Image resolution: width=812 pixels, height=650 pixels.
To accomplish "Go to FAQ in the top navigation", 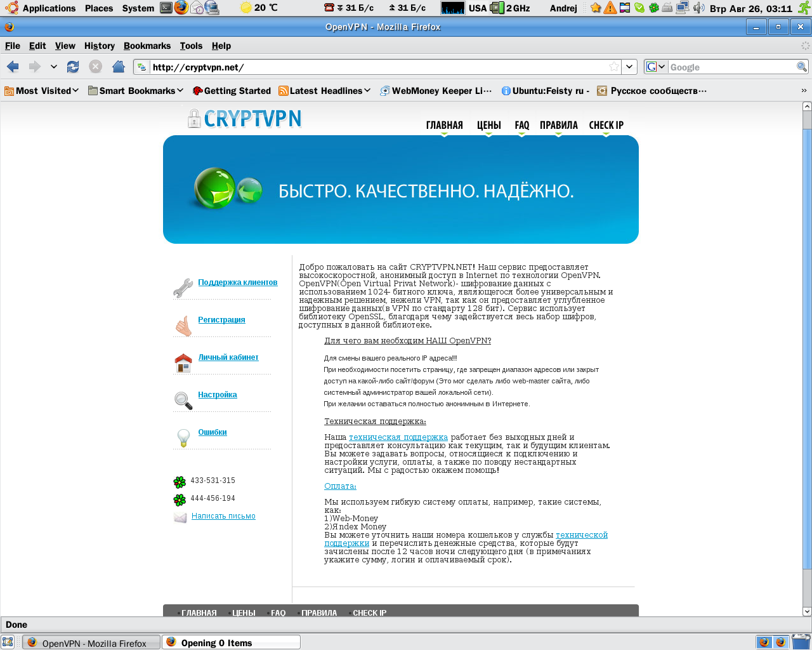I will tap(522, 125).
